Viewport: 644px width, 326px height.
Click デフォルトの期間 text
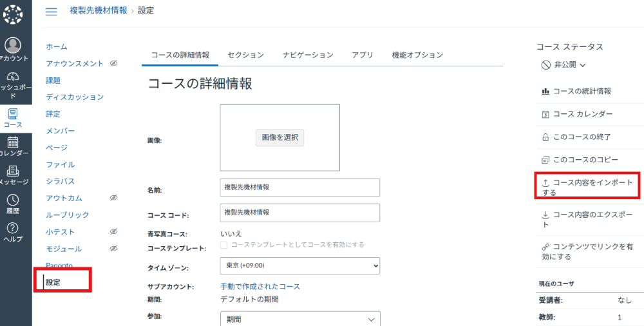tap(249, 300)
